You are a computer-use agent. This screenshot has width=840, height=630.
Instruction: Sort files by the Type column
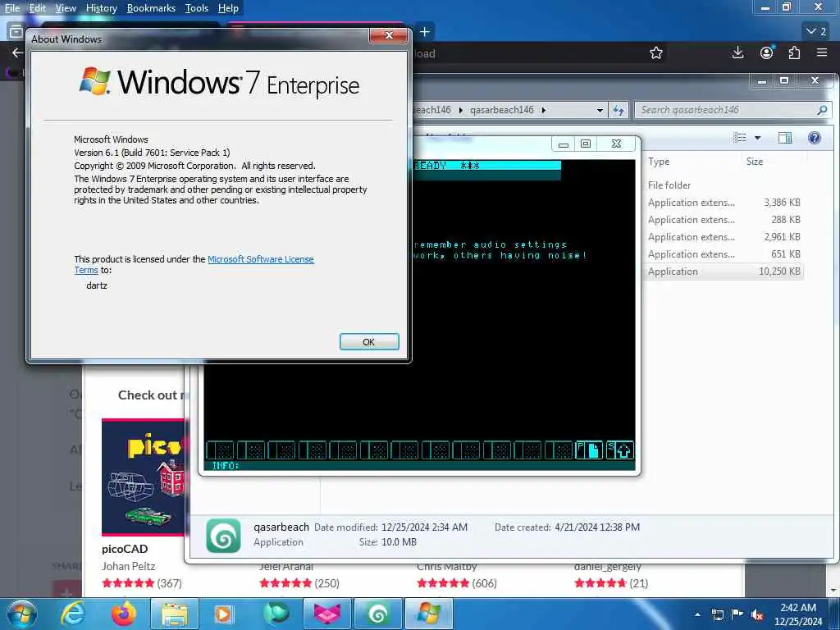tap(659, 162)
